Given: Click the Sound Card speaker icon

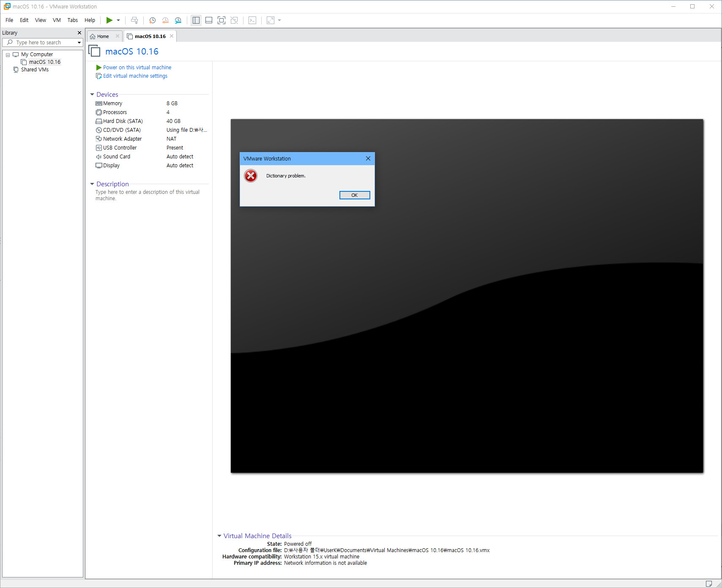Looking at the screenshot, I should pyautogui.click(x=99, y=157).
